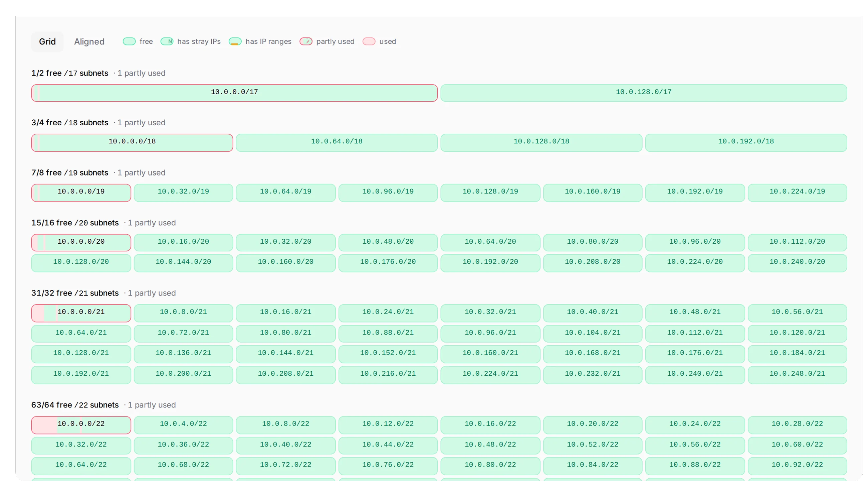868x486 pixels.
Task: Click the used legend swatch
Action: click(369, 41)
